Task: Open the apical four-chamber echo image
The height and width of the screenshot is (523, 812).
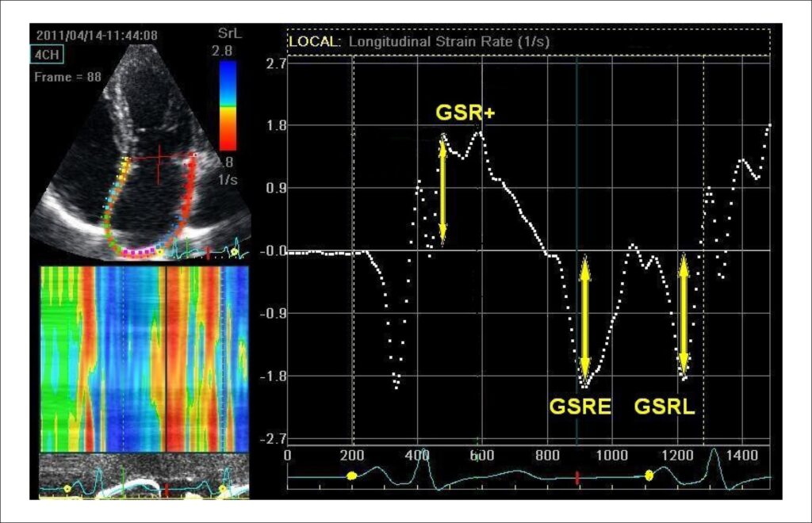Action: point(140,153)
